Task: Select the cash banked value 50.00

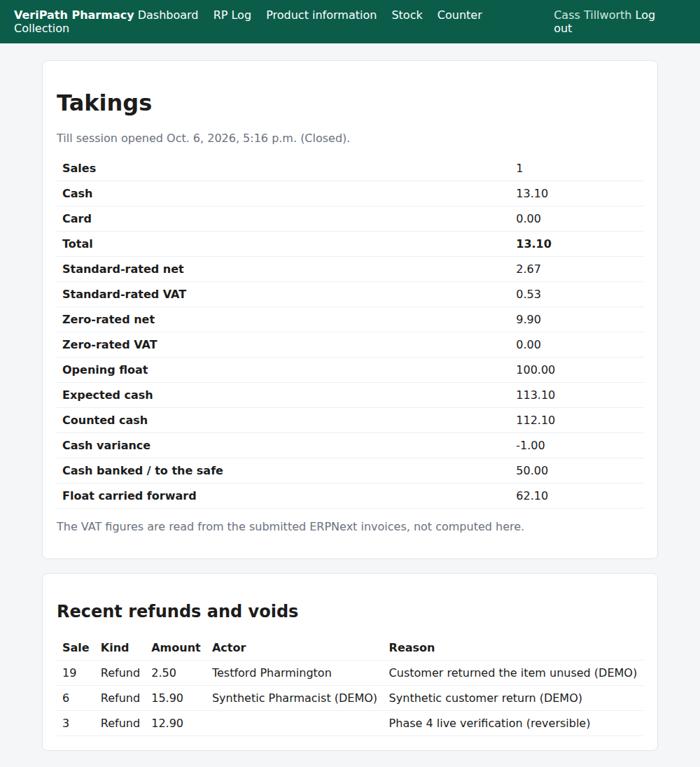Action: pyautogui.click(x=532, y=470)
